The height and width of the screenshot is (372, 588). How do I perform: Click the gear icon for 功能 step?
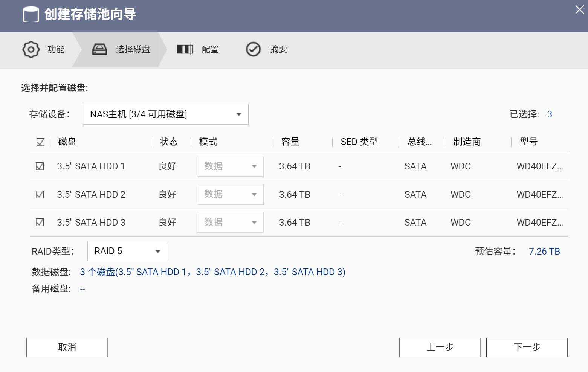pyautogui.click(x=31, y=49)
